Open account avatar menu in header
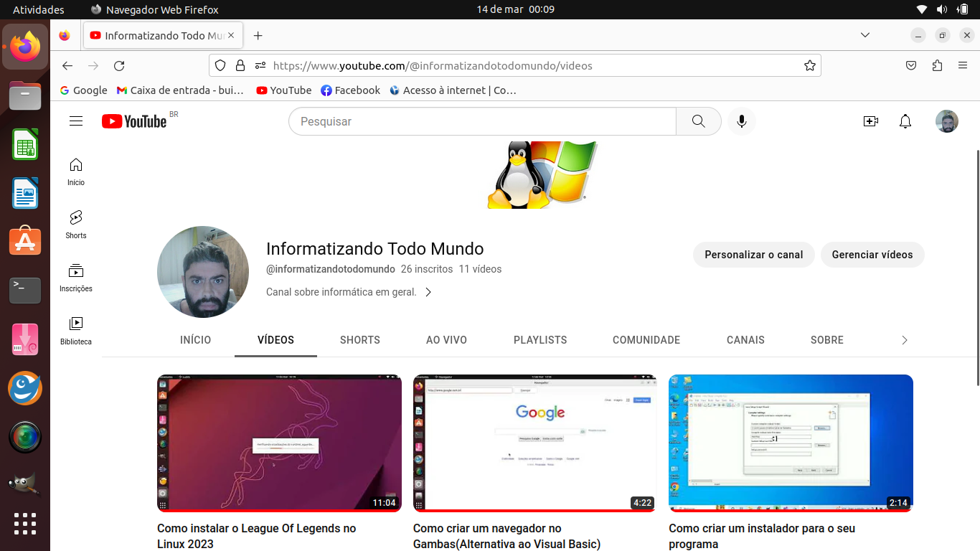 coord(947,121)
